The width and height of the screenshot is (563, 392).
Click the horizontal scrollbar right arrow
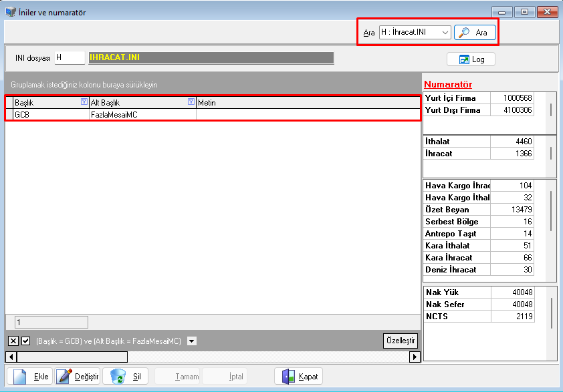pyautogui.click(x=415, y=357)
